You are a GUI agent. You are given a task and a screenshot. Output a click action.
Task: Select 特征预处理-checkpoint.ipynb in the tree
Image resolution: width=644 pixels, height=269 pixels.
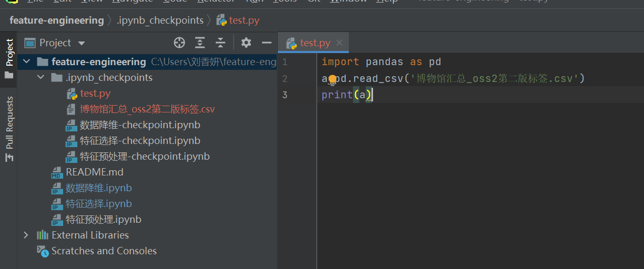pos(145,157)
